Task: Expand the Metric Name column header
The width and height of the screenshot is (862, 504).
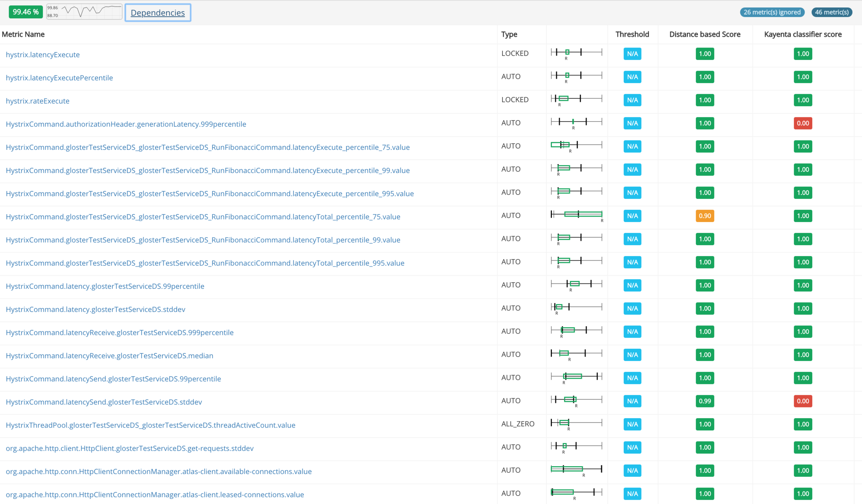Action: tap(23, 34)
